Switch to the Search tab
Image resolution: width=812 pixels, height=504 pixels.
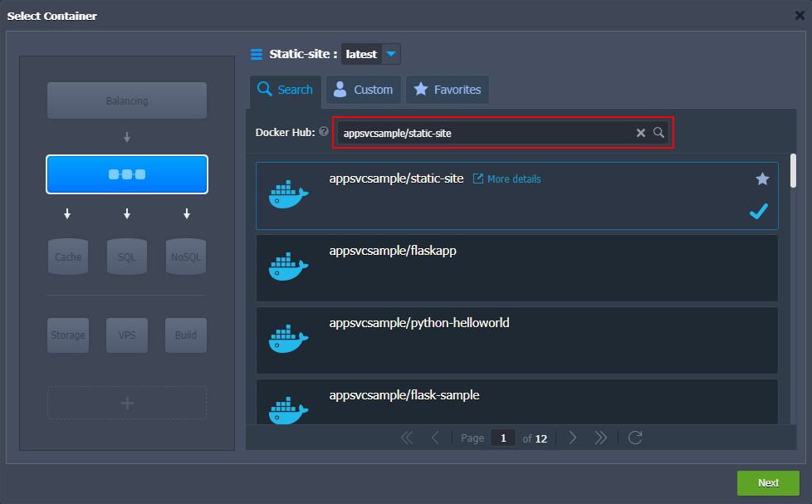(286, 90)
